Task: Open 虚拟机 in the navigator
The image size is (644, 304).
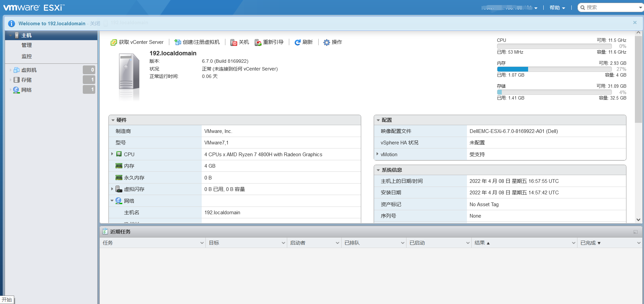Action: click(29, 70)
